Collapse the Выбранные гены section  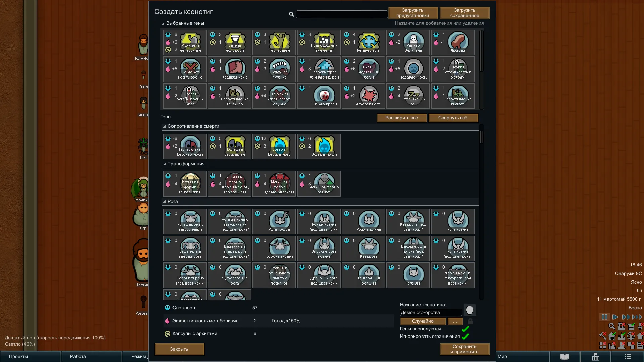(x=163, y=23)
